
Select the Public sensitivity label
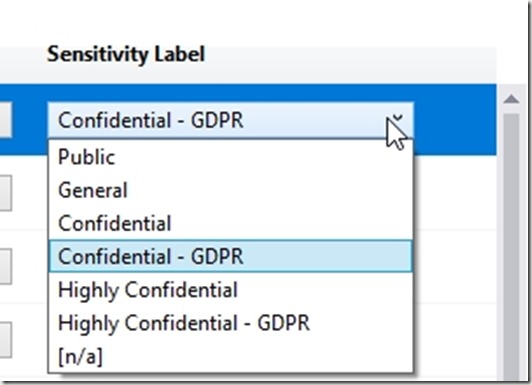click(231, 157)
